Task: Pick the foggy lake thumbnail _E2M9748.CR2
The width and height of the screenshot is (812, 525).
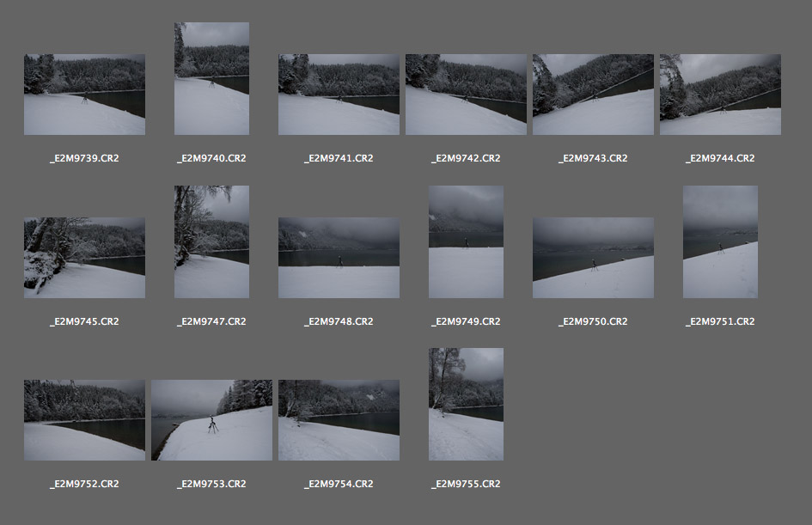Action: point(339,258)
